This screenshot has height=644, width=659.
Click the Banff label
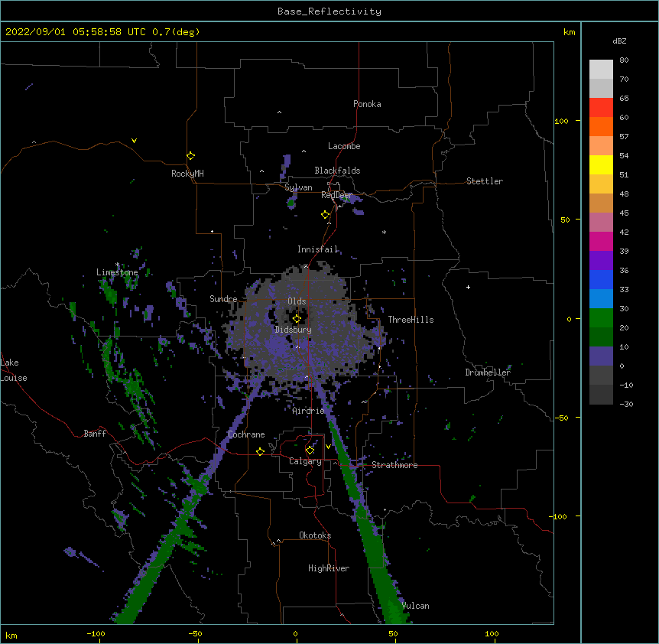[95, 434]
